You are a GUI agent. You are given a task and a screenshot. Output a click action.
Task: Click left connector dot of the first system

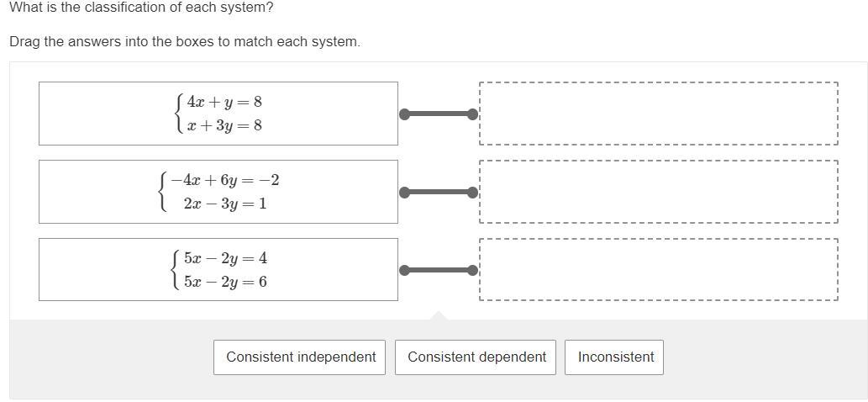click(x=404, y=114)
